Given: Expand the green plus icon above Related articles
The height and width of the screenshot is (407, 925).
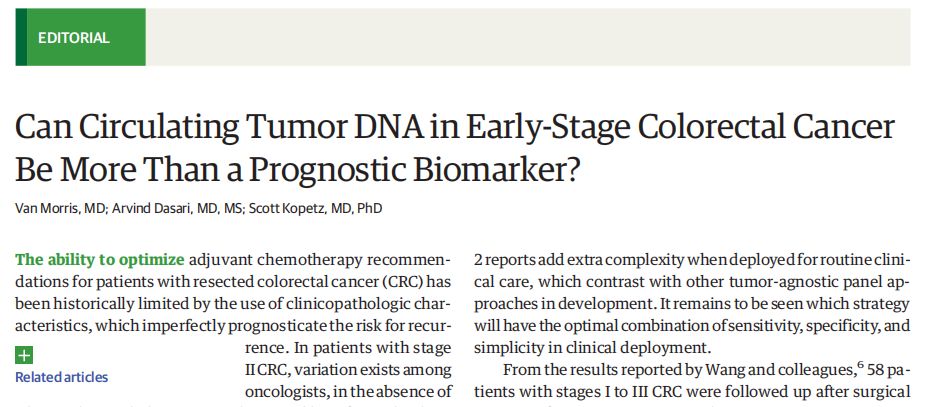Looking at the screenshot, I should [24, 355].
